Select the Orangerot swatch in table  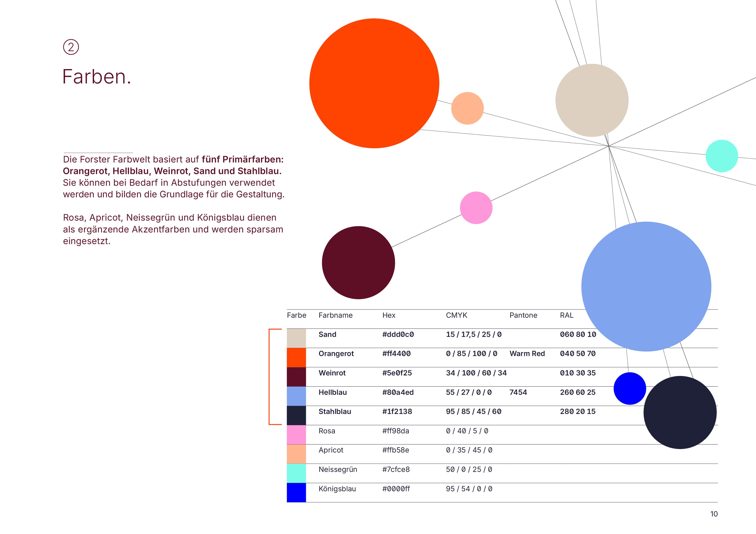click(296, 358)
